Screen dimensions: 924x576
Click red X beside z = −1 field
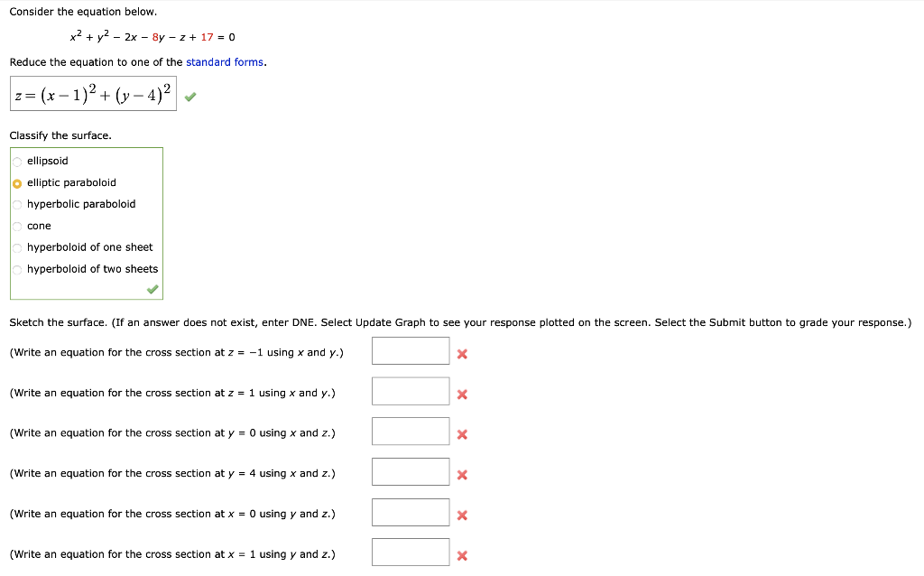[463, 354]
